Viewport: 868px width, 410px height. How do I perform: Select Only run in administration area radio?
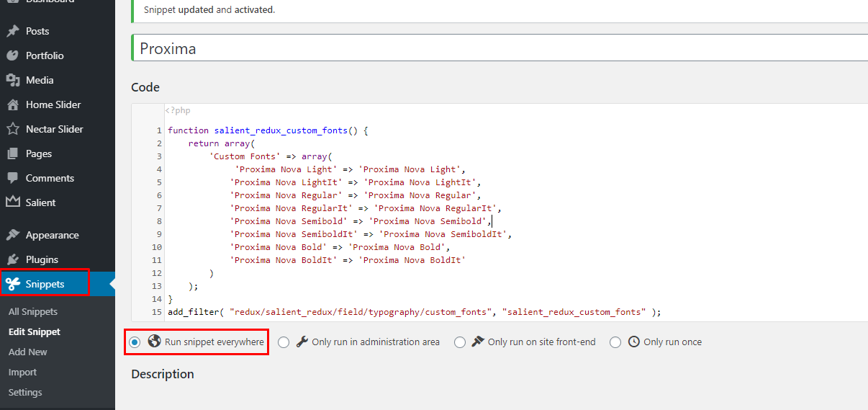(284, 342)
